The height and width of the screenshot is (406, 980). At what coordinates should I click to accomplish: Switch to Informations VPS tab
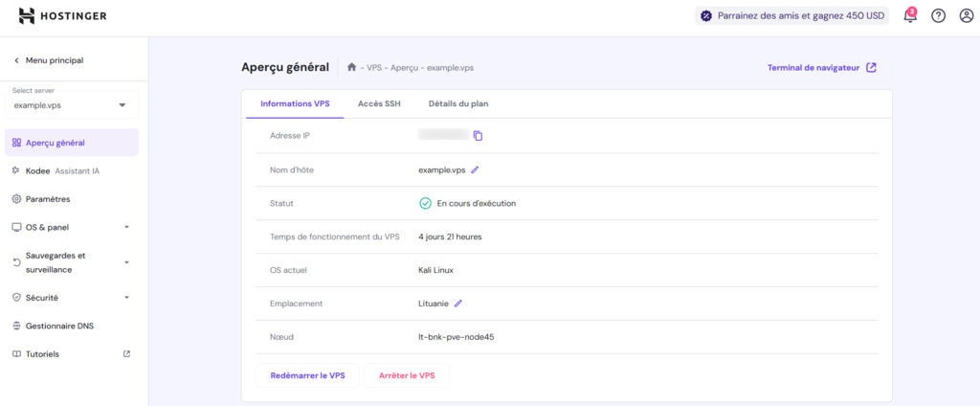tap(295, 103)
